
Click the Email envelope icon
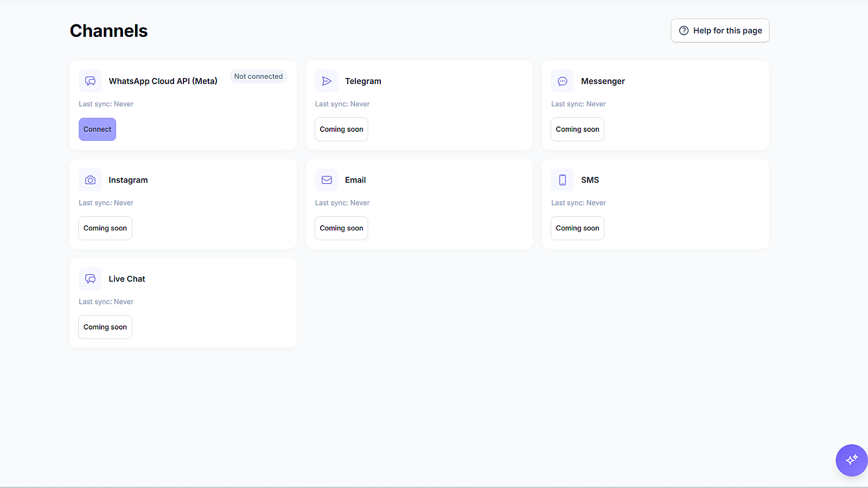327,180
